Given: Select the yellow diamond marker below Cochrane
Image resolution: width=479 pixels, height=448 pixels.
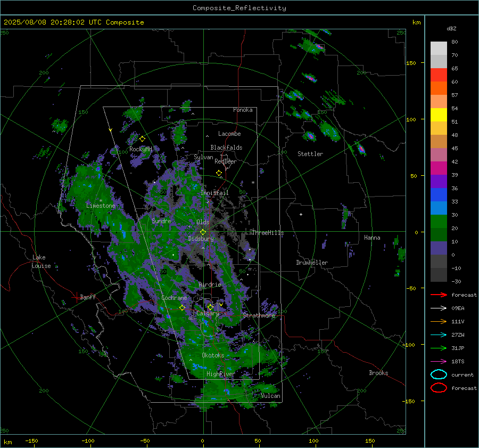Looking at the screenshot, I should click(x=182, y=307).
